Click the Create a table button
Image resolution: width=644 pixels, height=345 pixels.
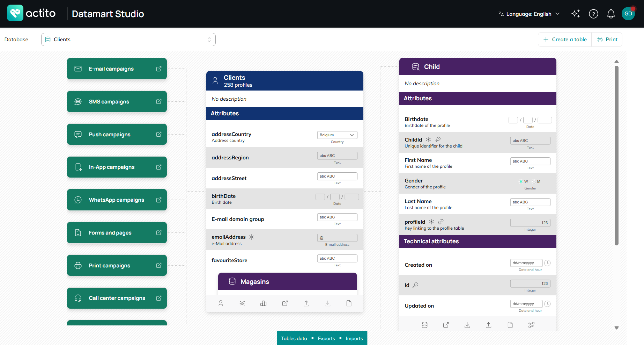[565, 39]
